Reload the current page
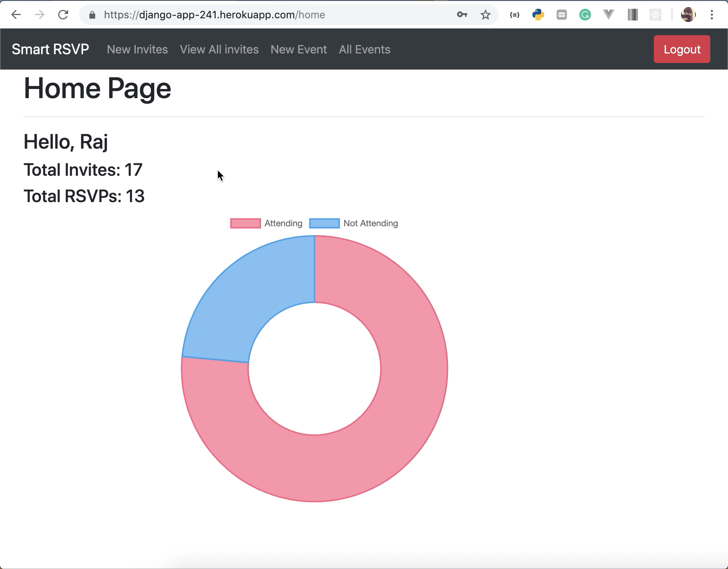This screenshot has width=728, height=569. (63, 15)
